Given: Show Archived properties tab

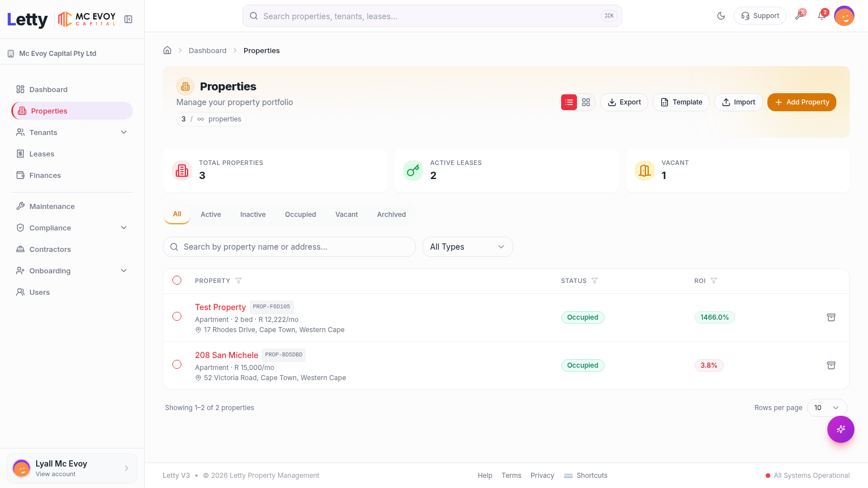Looking at the screenshot, I should (x=392, y=215).
